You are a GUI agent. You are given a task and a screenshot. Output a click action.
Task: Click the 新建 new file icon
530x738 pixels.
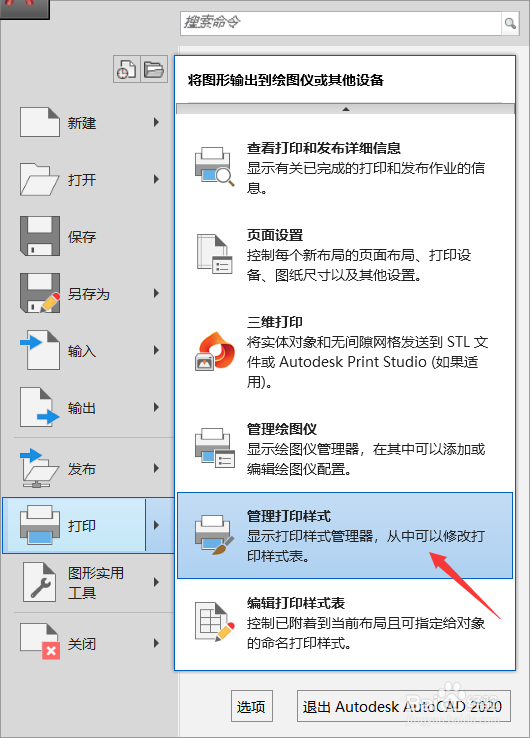(40, 122)
